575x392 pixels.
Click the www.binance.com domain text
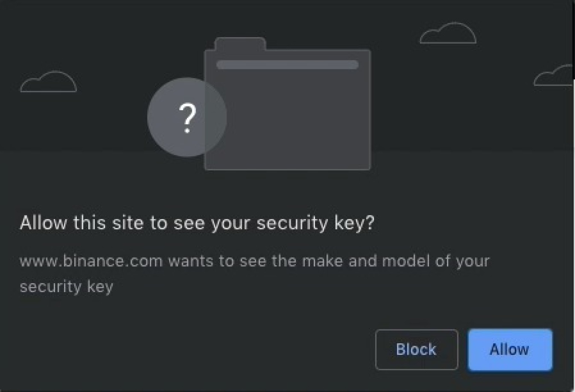[91, 261]
